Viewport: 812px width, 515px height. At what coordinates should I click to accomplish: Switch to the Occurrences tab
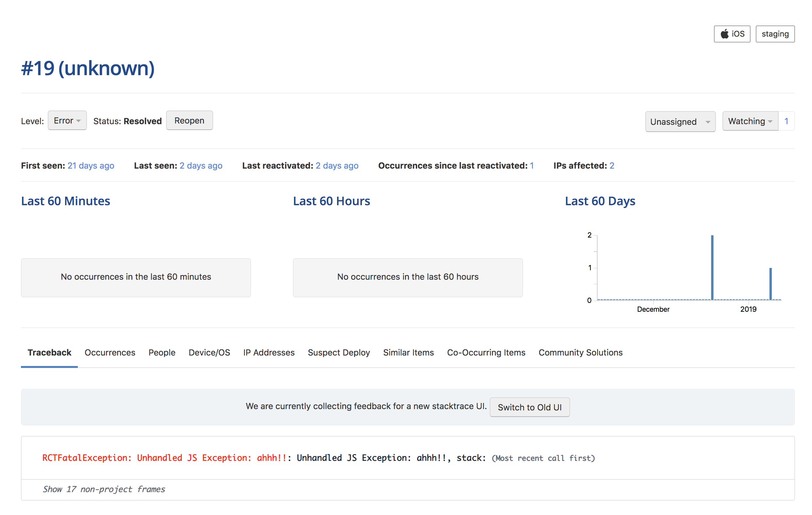[110, 353]
